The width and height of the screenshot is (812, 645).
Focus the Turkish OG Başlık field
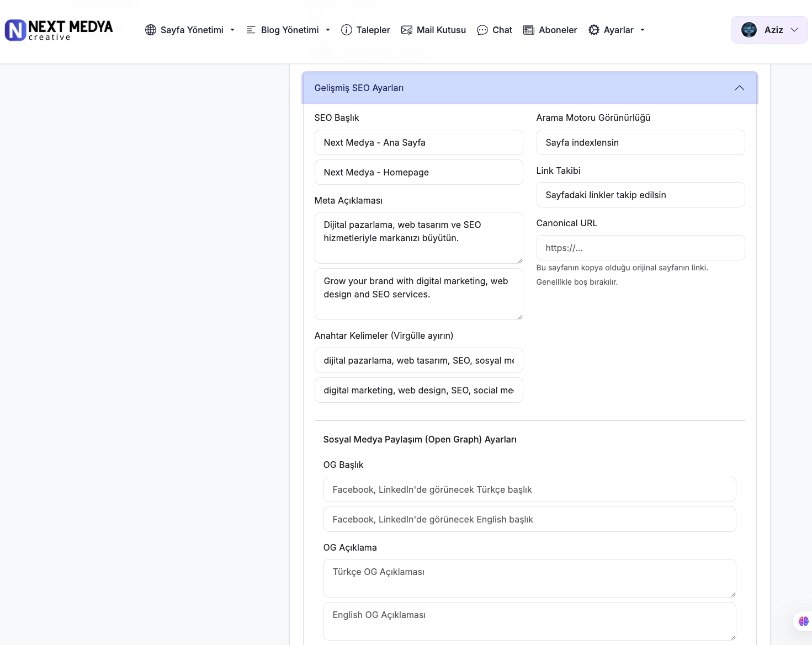(529, 489)
